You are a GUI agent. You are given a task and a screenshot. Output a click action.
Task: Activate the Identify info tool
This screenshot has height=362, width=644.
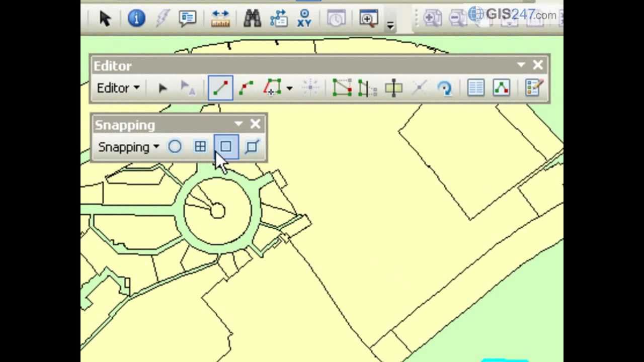point(136,19)
